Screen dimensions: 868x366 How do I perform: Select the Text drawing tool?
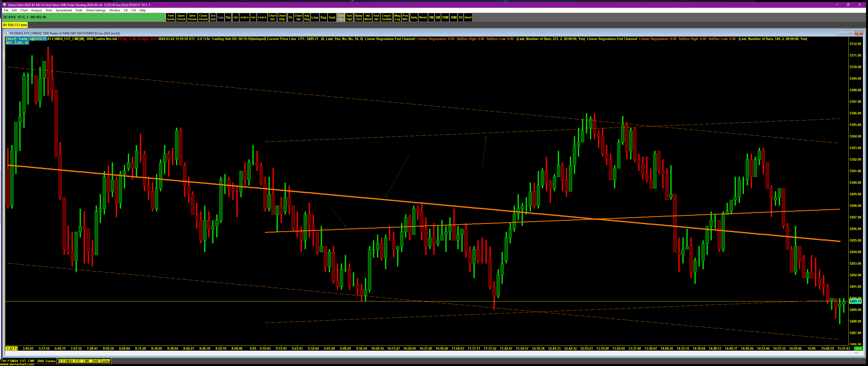(332, 18)
